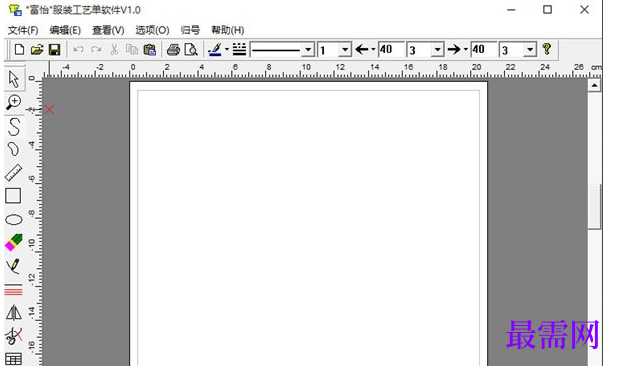Open line style dashes icon

click(x=239, y=50)
